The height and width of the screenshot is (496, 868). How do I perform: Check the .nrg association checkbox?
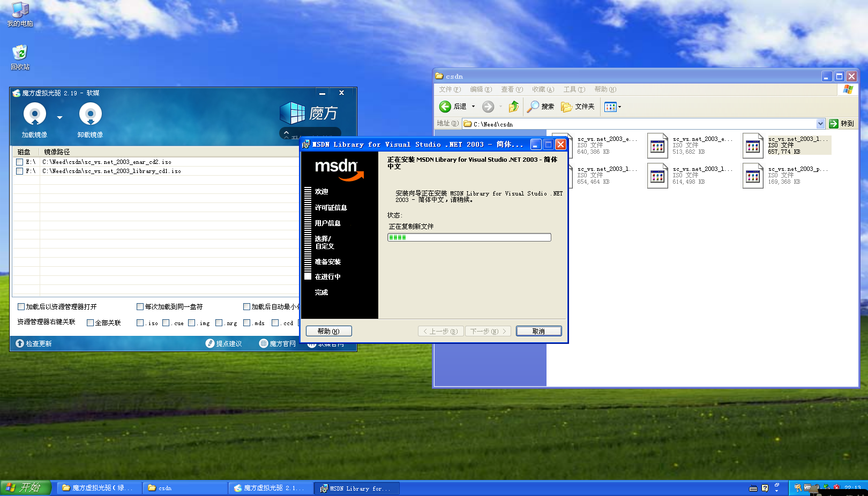pyautogui.click(x=219, y=322)
